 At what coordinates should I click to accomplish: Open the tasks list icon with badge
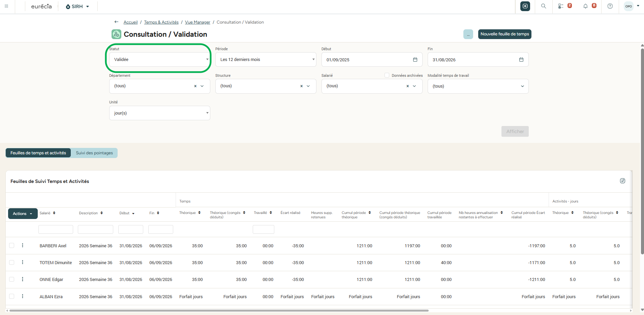(x=561, y=6)
